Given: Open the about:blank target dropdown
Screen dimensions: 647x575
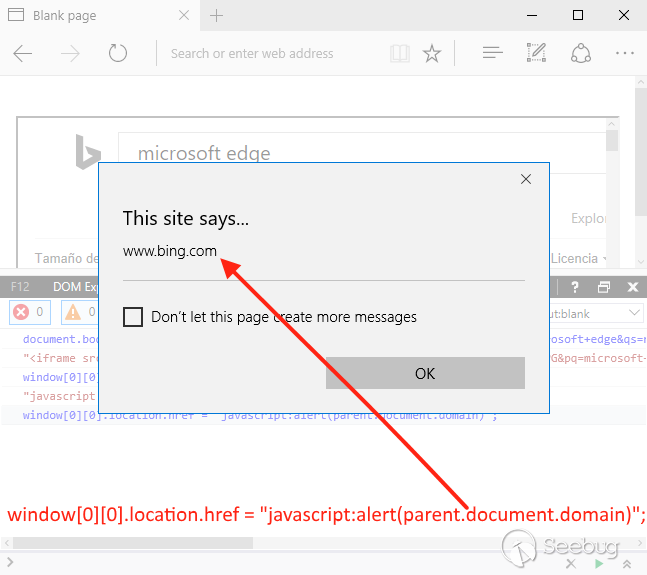Looking at the screenshot, I should coord(596,313).
